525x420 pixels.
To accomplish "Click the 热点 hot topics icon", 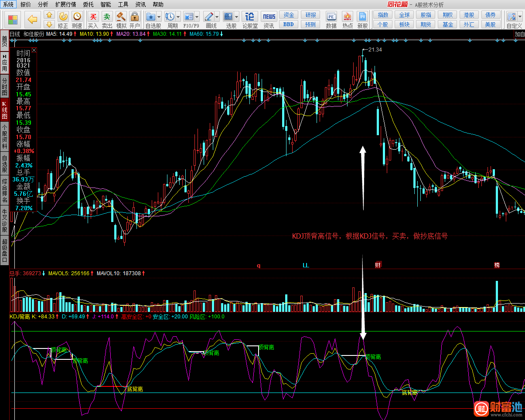I will coord(348,17).
